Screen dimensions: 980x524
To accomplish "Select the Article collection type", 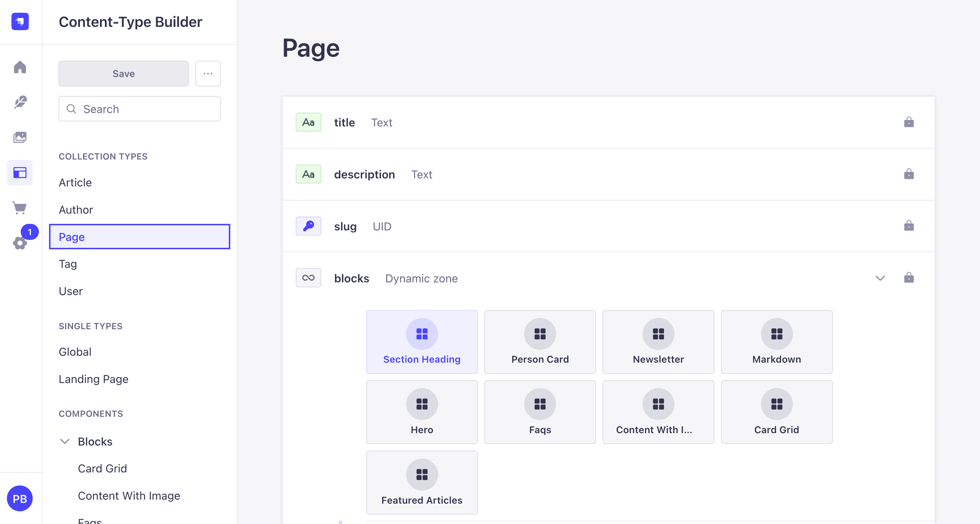I will tap(75, 183).
